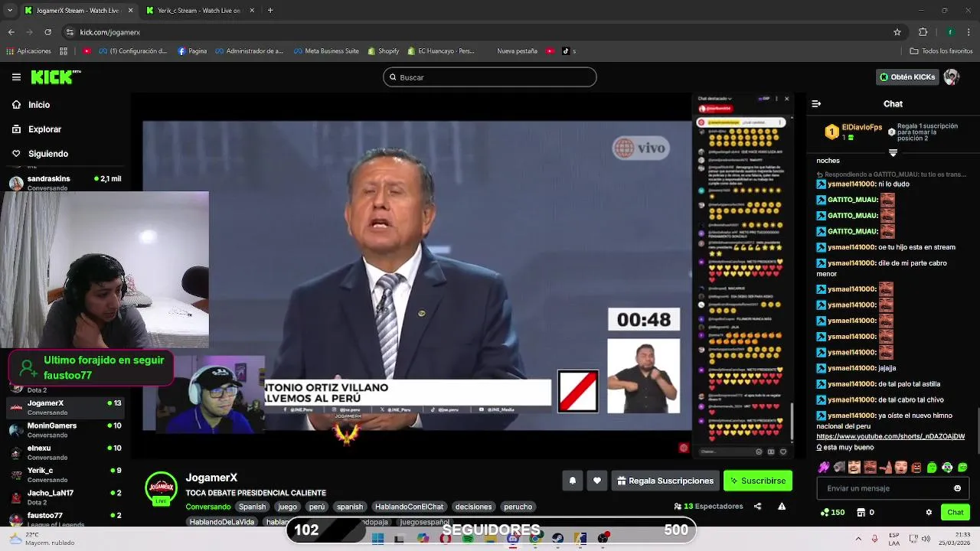
Task: Open the Shopify bookmark
Action: point(383,51)
